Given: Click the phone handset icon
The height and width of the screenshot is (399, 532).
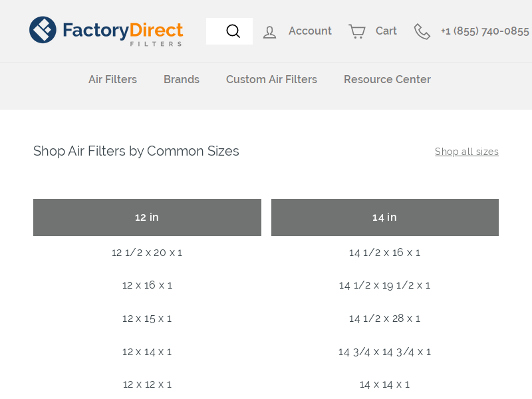Looking at the screenshot, I should point(422,31).
